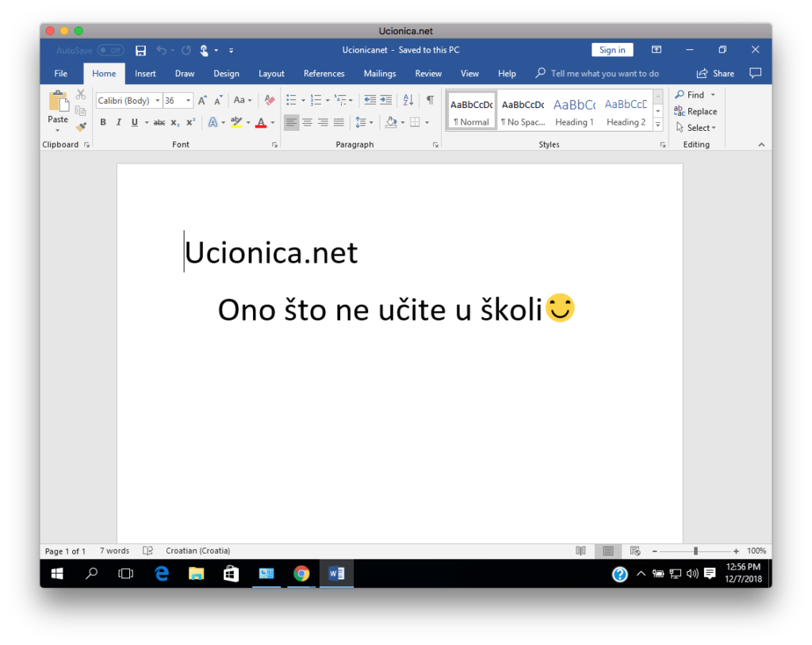The height and width of the screenshot is (645, 812).
Task: Click the Share button
Action: [715, 74]
